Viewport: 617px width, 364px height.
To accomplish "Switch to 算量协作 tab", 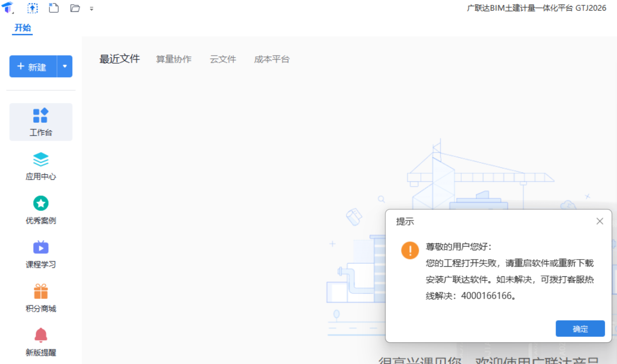I will pyautogui.click(x=174, y=59).
